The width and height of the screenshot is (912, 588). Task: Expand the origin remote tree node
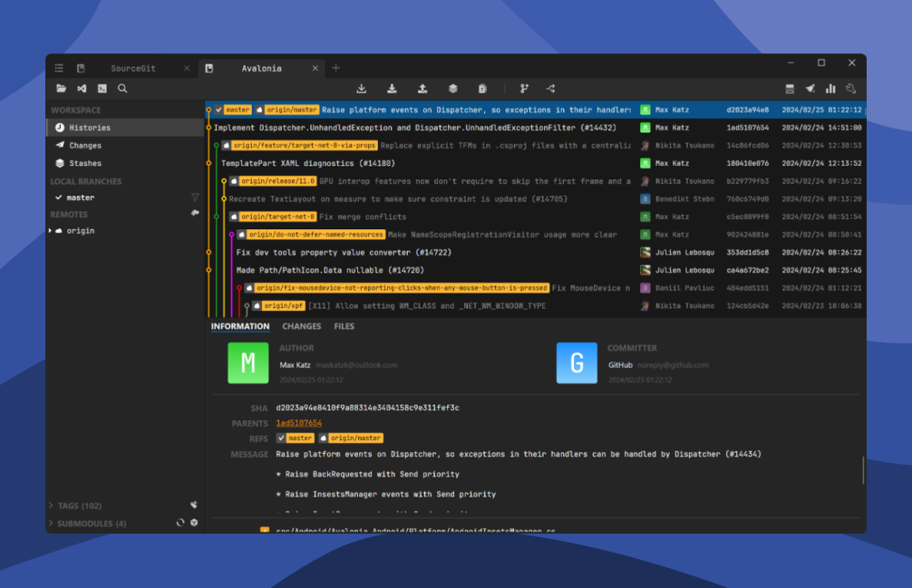(x=51, y=231)
